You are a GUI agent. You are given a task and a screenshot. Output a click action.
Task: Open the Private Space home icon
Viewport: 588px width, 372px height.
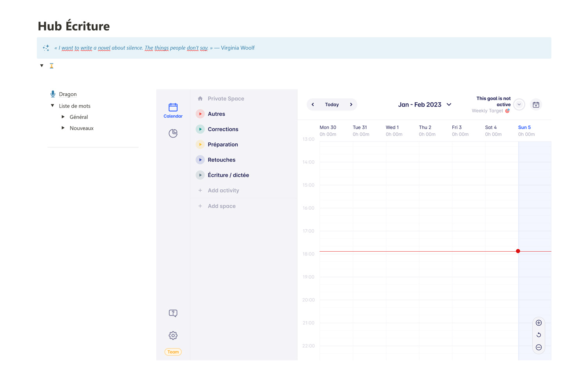point(200,98)
